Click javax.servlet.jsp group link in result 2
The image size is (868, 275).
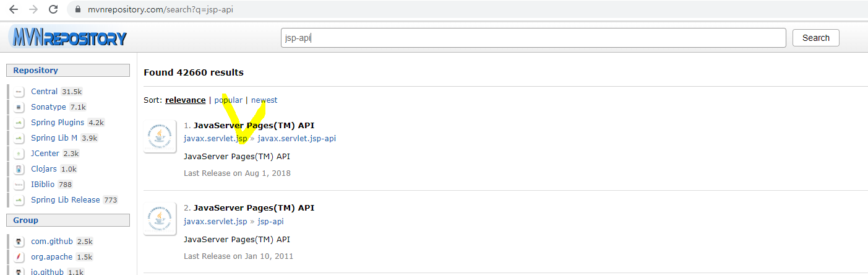[215, 221]
